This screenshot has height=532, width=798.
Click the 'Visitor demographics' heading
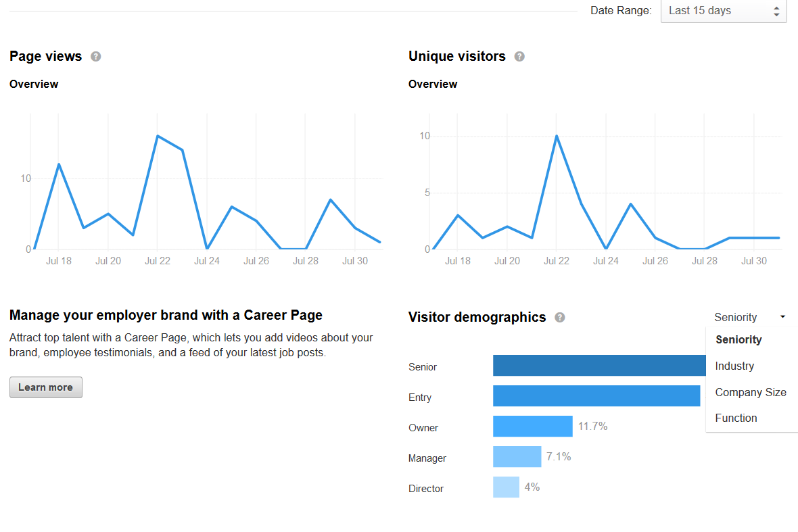coord(477,317)
